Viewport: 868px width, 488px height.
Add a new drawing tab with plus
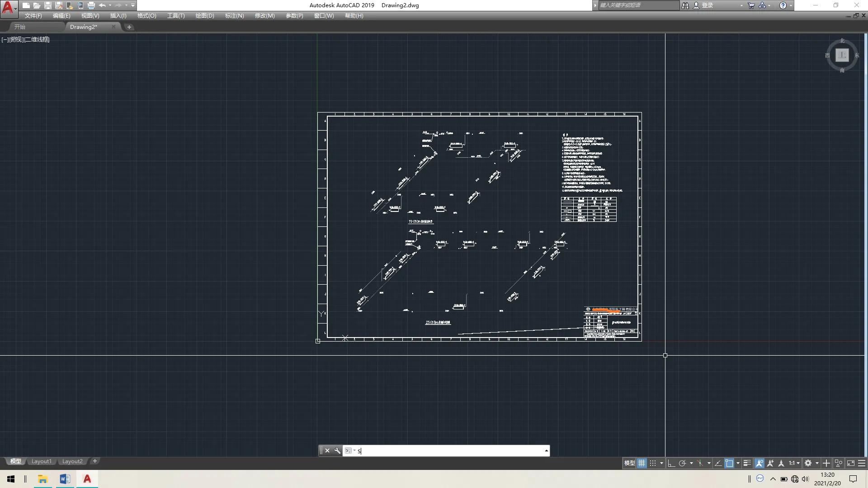point(129,27)
